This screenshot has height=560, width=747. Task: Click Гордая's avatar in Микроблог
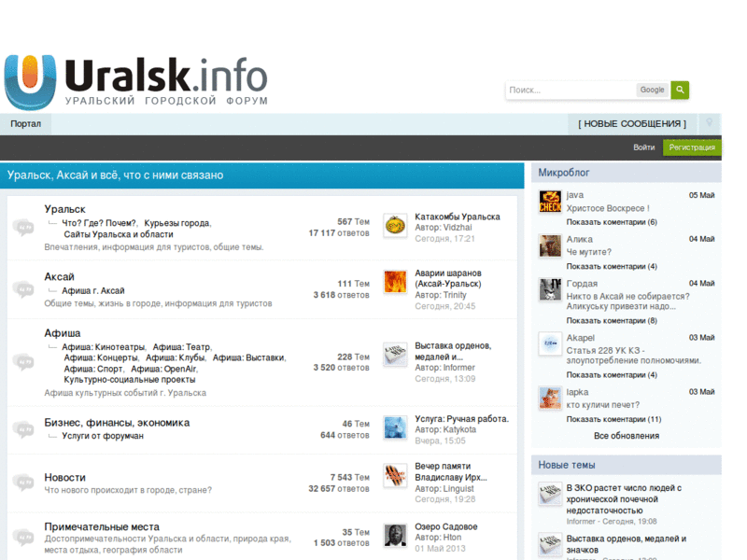(x=550, y=290)
